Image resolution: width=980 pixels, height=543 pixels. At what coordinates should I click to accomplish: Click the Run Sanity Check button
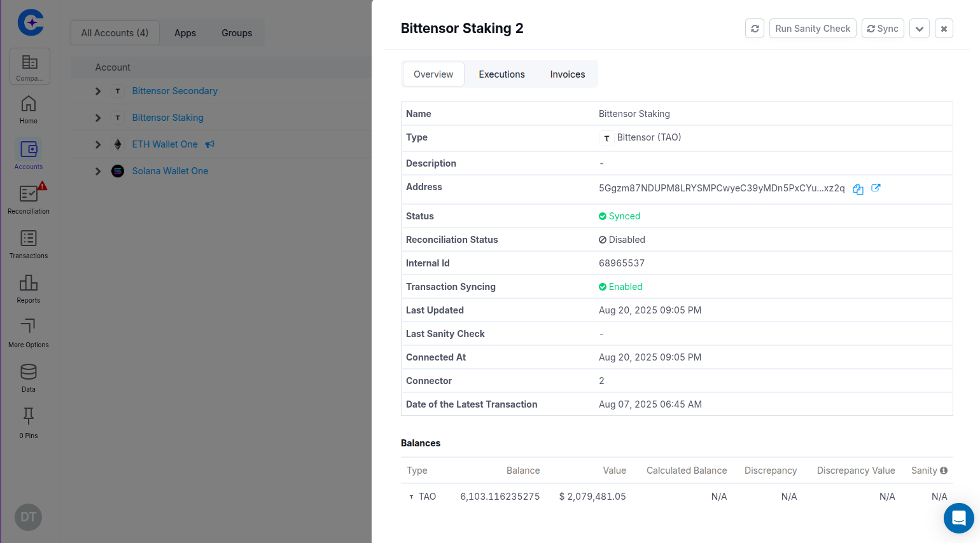tap(813, 29)
